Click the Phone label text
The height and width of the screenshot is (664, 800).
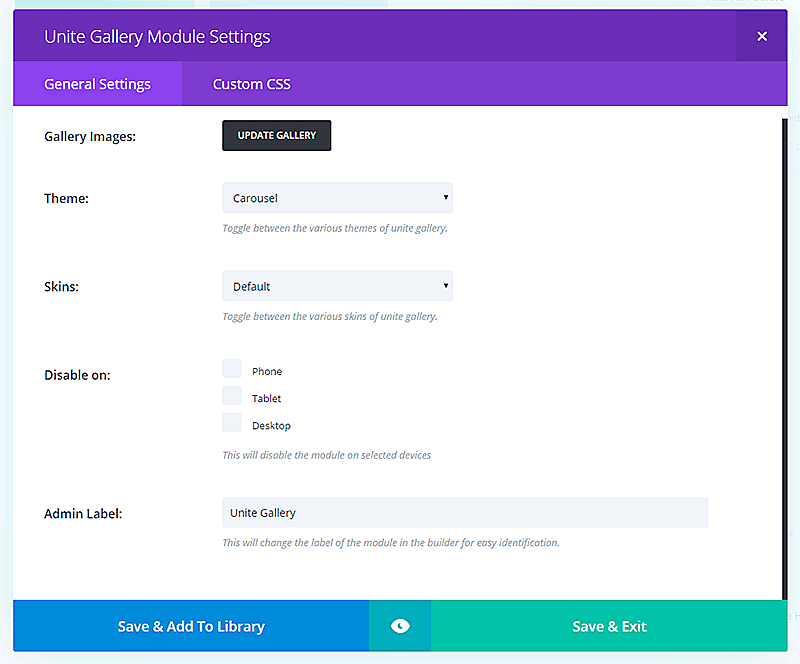(x=267, y=372)
